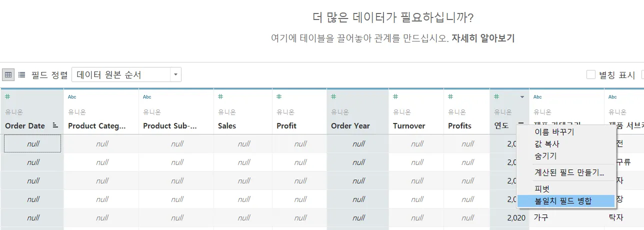Select 불일치 필드 병합 menu option
Viewport: 644px width, 230px height.
tap(563, 201)
